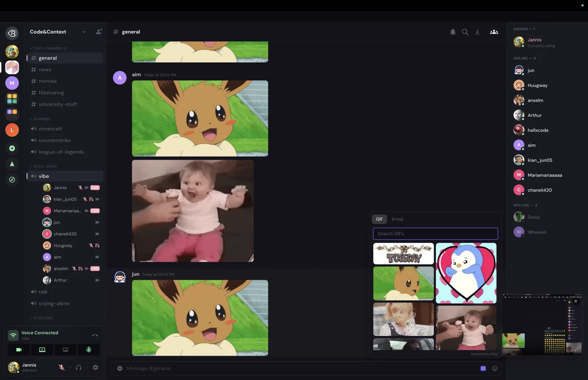Click jun's avatar beside his message

point(120,277)
